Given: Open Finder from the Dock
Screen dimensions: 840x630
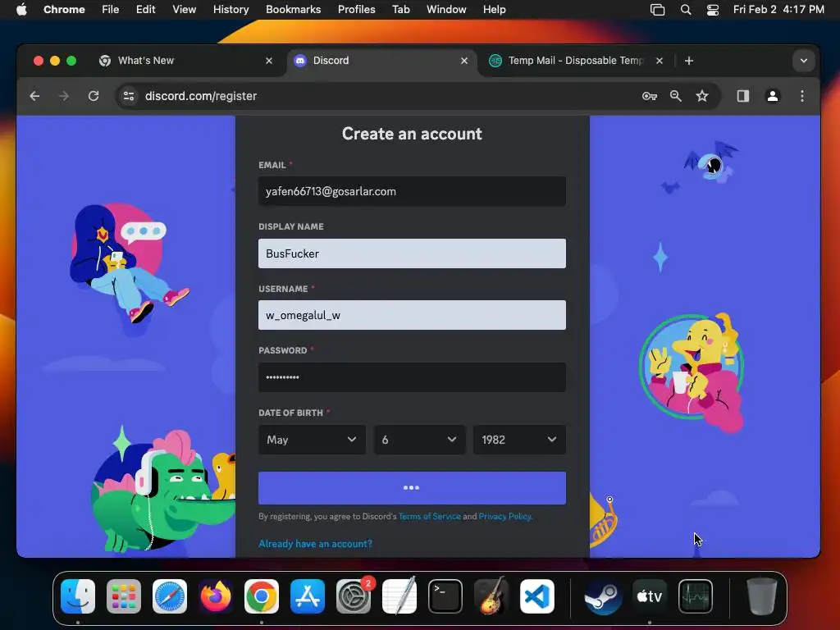Looking at the screenshot, I should coord(78,596).
